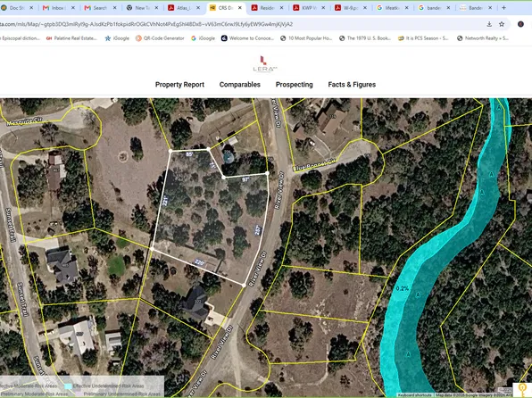
Task: Click the download icon in address bar
Action: pos(489,24)
